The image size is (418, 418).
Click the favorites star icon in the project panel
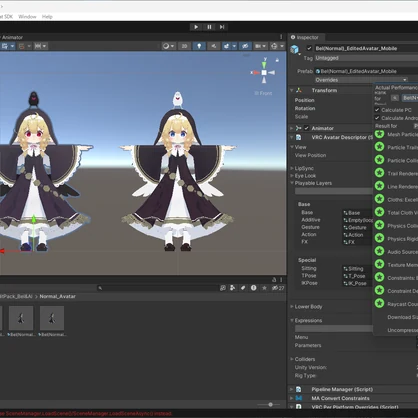pos(264,288)
